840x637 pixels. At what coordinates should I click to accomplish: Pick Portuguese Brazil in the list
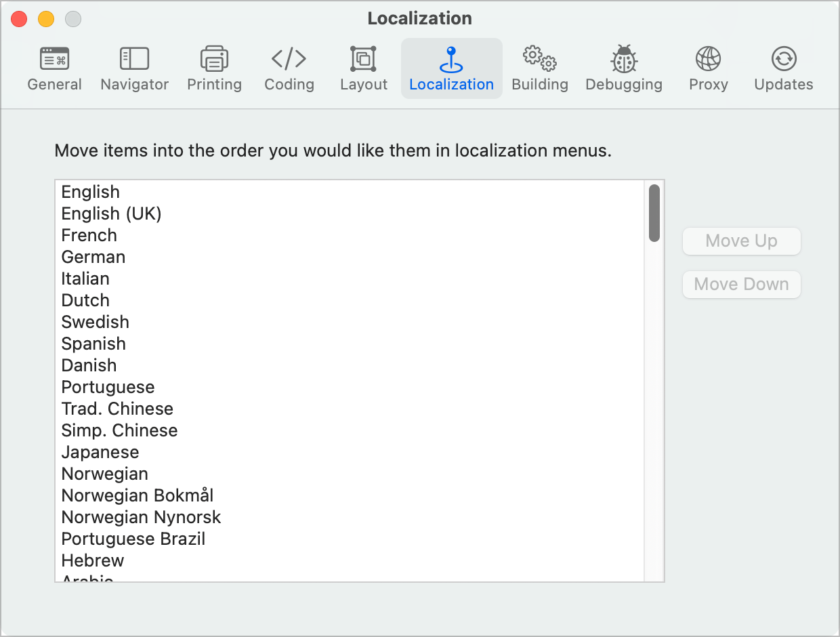pos(133,539)
